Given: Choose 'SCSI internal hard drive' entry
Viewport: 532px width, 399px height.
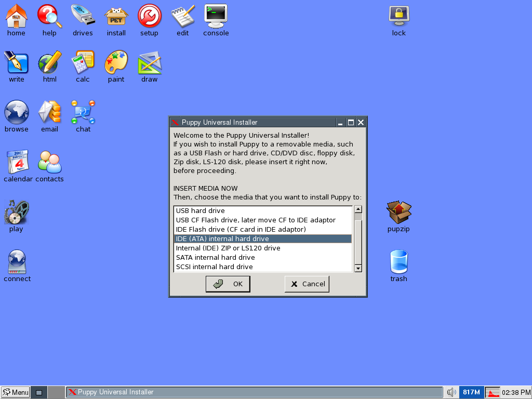Looking at the screenshot, I should [x=263, y=267].
